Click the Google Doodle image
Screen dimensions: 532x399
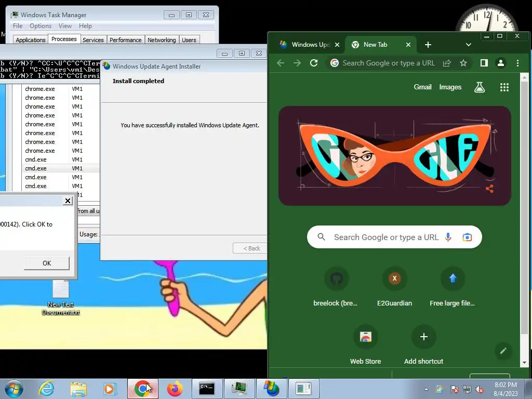395,156
